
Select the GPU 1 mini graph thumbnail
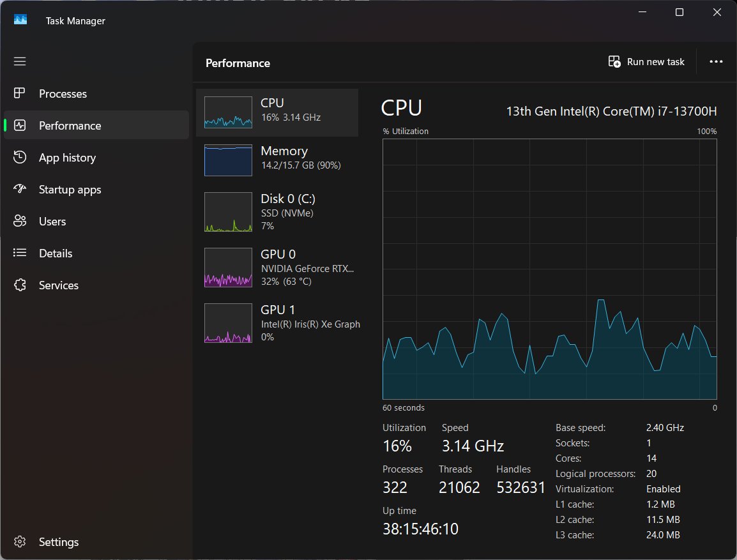(228, 322)
